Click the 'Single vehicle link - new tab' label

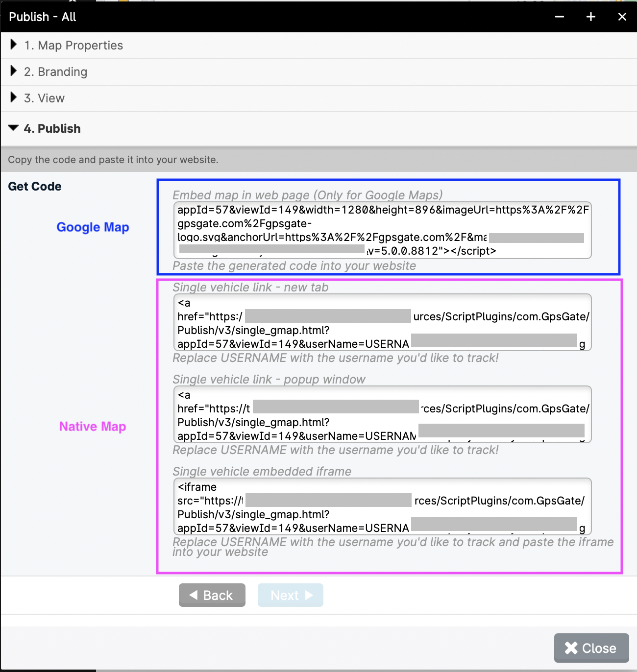tap(250, 288)
